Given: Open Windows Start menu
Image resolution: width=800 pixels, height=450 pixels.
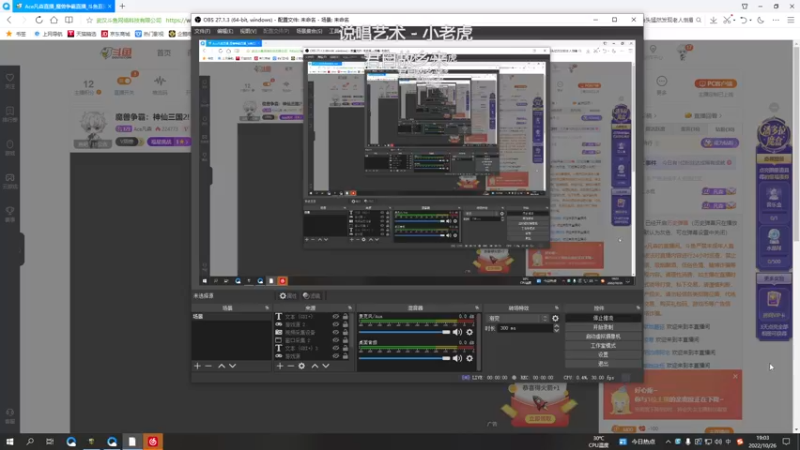Looking at the screenshot, I should click(10, 441).
